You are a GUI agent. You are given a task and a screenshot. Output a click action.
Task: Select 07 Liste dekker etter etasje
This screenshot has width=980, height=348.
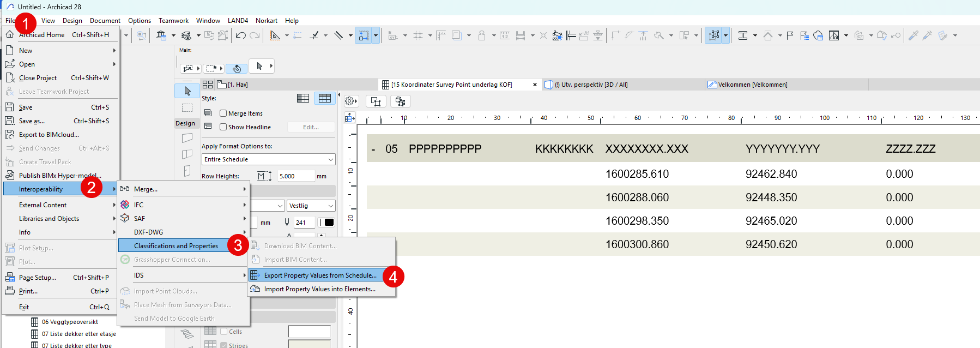[x=78, y=334]
